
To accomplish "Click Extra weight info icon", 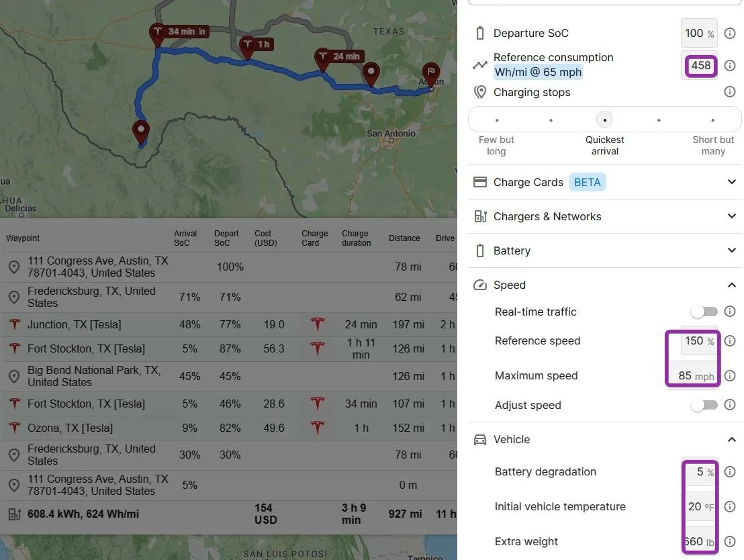I will (730, 541).
